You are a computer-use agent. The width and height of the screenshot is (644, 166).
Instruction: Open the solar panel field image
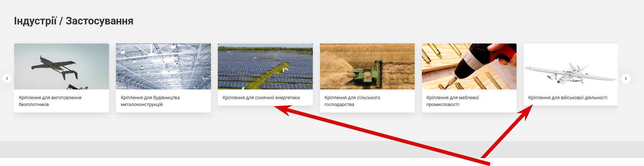coord(265,66)
